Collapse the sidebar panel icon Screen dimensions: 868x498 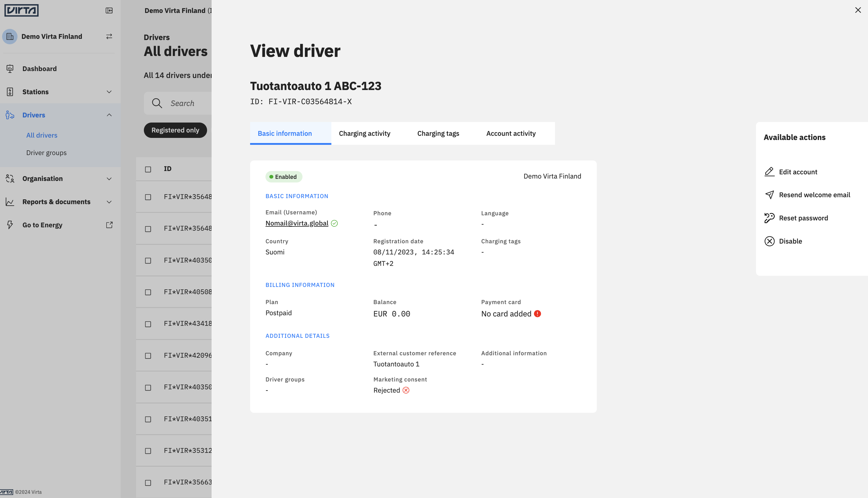(x=109, y=11)
